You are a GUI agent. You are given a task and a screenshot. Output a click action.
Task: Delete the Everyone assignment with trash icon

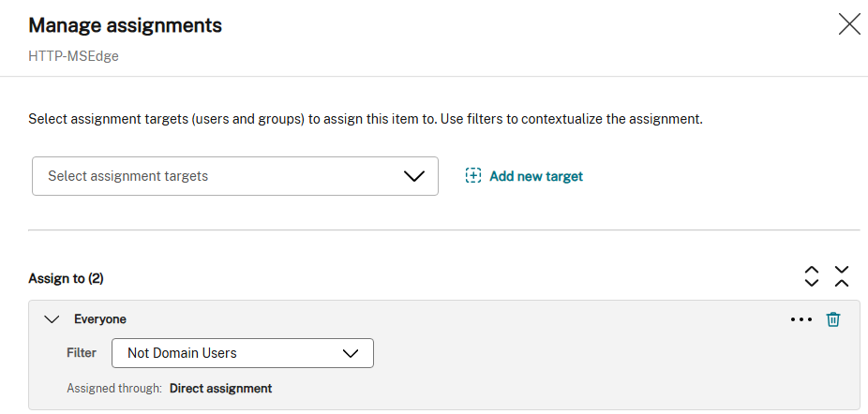833,319
